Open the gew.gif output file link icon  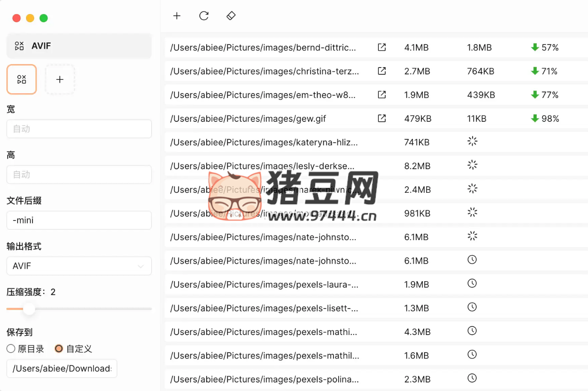tap(382, 118)
